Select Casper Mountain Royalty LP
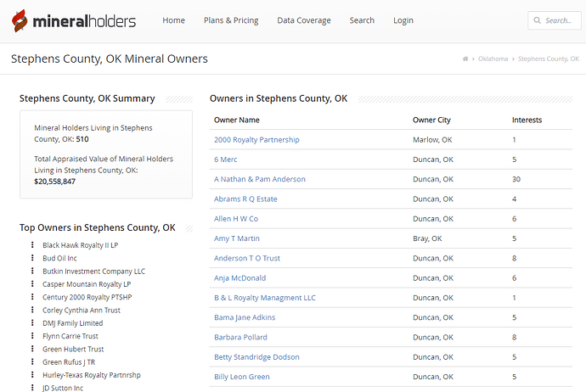Image resolution: width=586 pixels, height=392 pixels. pos(87,284)
